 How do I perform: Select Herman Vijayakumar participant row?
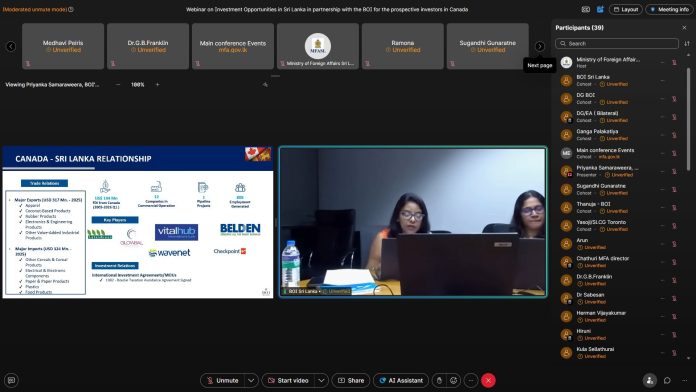click(x=619, y=317)
